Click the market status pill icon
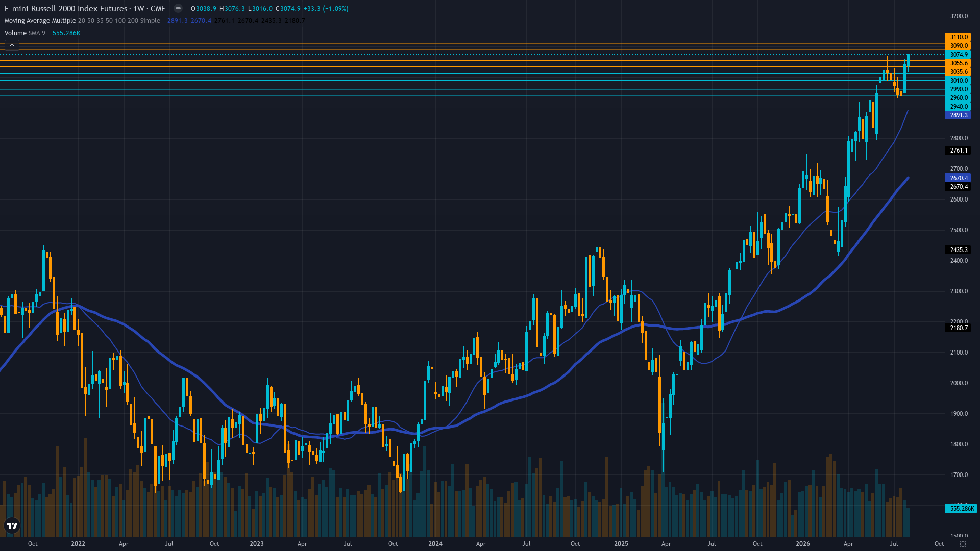 [178, 8]
